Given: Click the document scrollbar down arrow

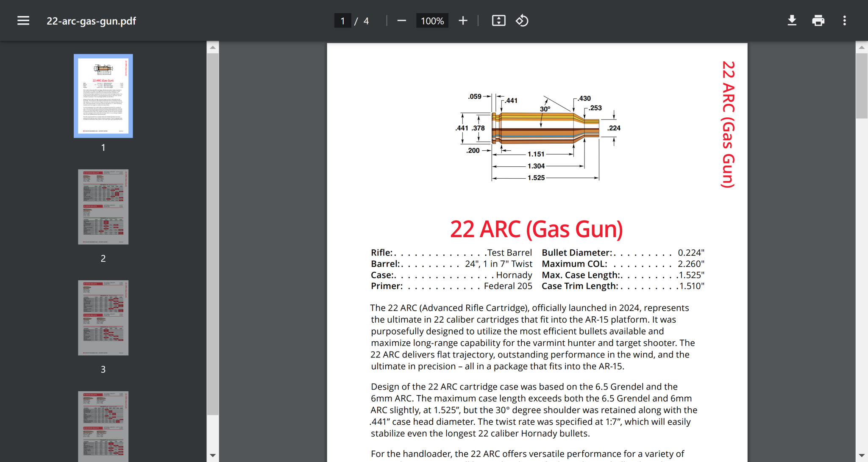Looking at the screenshot, I should (x=861, y=456).
